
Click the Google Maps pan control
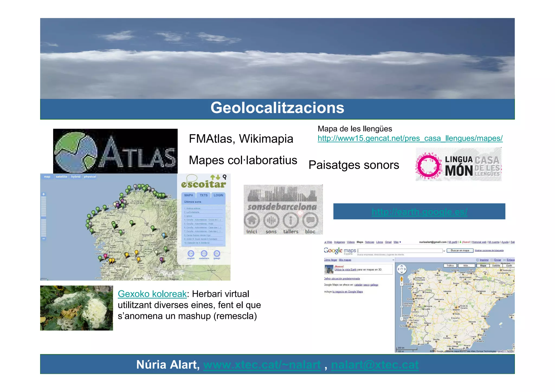click(x=402, y=269)
